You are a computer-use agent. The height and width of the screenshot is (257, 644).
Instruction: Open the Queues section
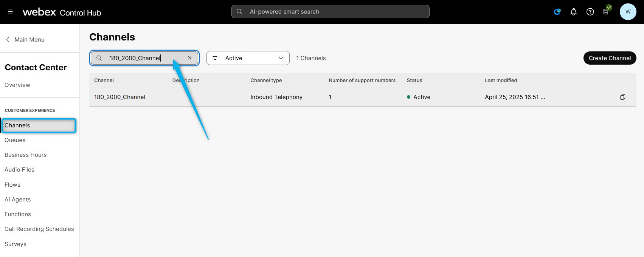tap(15, 140)
